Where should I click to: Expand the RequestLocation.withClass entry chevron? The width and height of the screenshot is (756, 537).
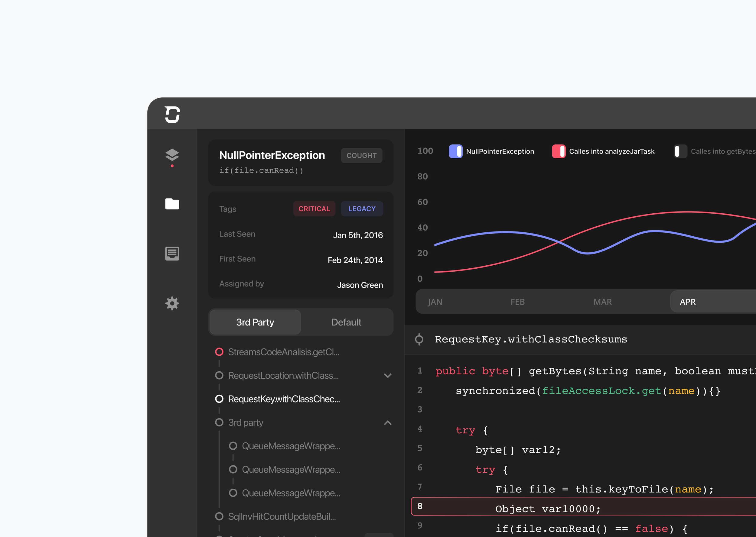pyautogui.click(x=387, y=376)
